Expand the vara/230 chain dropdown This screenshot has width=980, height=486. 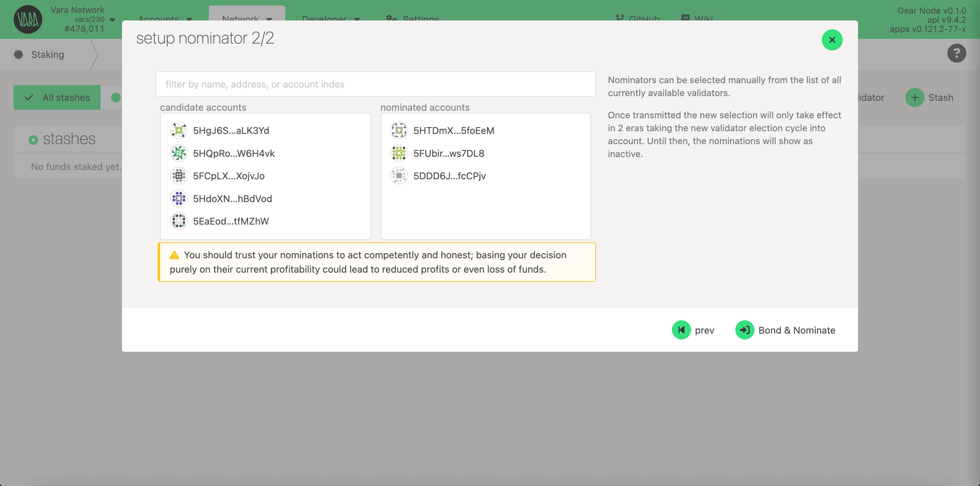tap(111, 19)
